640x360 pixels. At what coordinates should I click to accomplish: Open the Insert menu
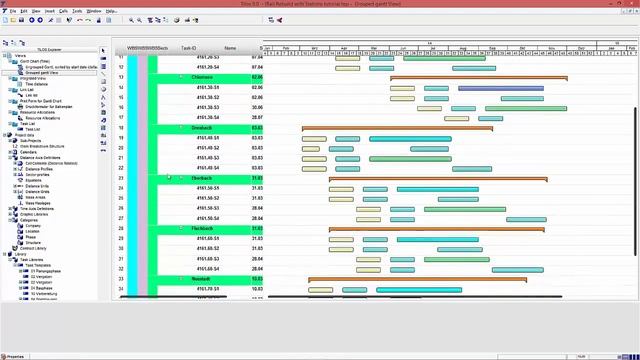[x=49, y=11]
